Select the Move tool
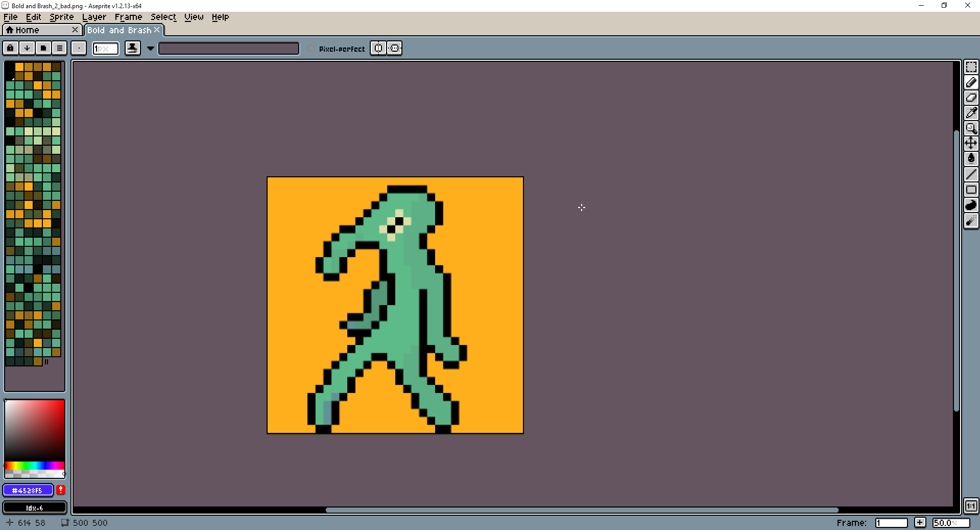980x530 pixels. point(971,143)
